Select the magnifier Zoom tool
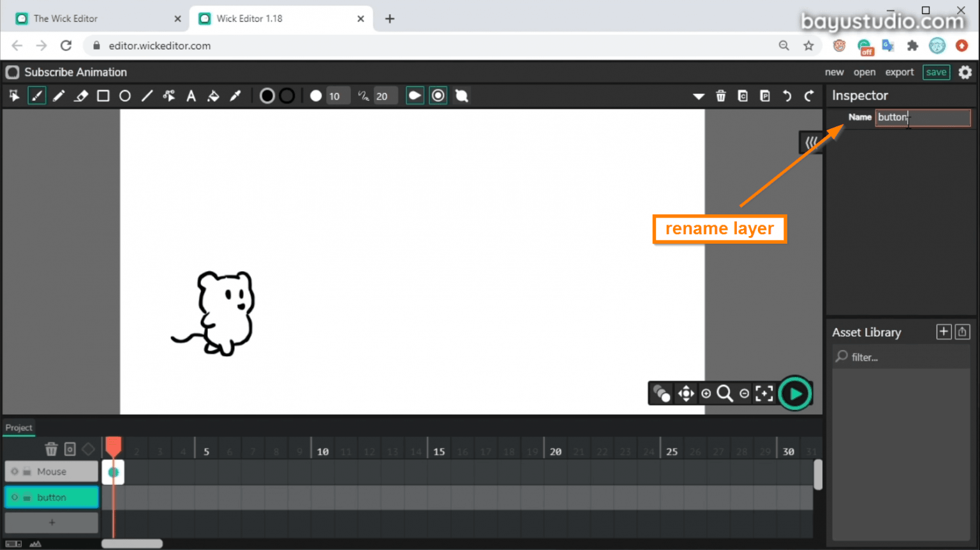 tap(725, 394)
